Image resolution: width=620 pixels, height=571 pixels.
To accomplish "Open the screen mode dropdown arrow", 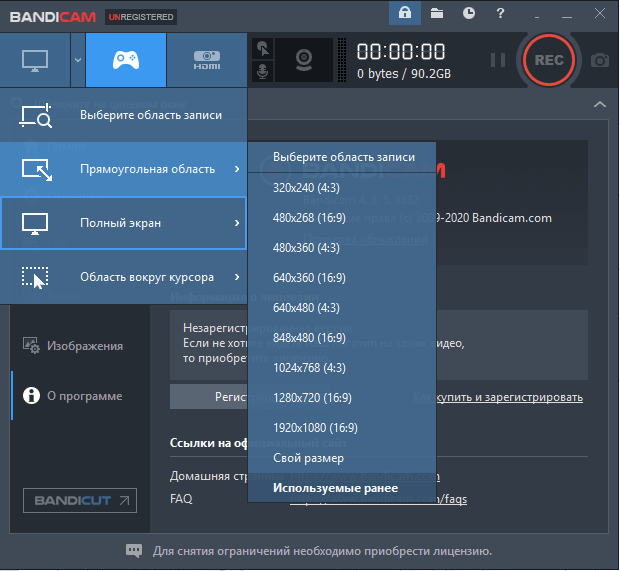I will click(x=78, y=60).
